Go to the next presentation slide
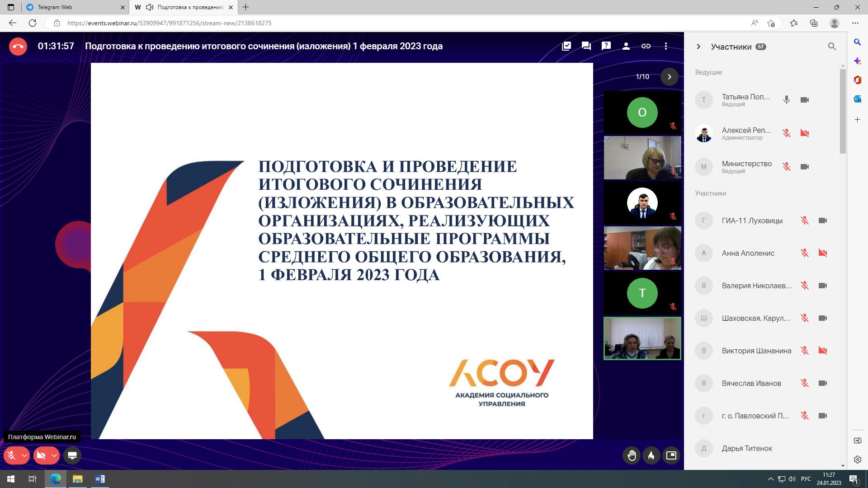This screenshot has height=488, width=868. 670,77
